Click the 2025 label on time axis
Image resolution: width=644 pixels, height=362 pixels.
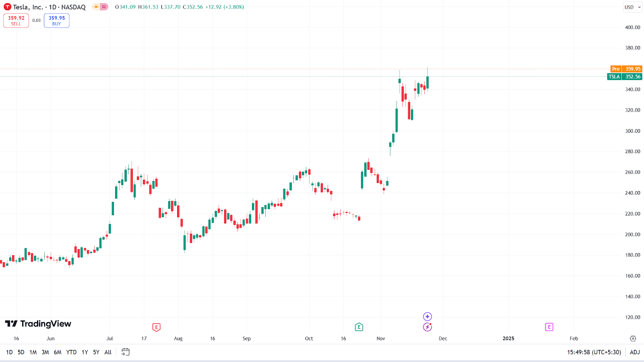(x=508, y=339)
